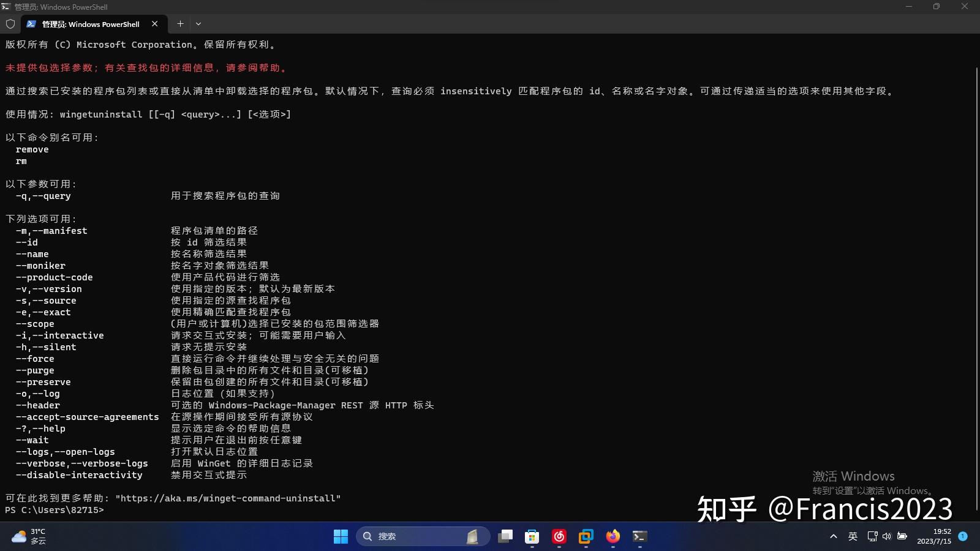Open the VMware taskbar icon
This screenshot has width=980, height=551.
[586, 536]
